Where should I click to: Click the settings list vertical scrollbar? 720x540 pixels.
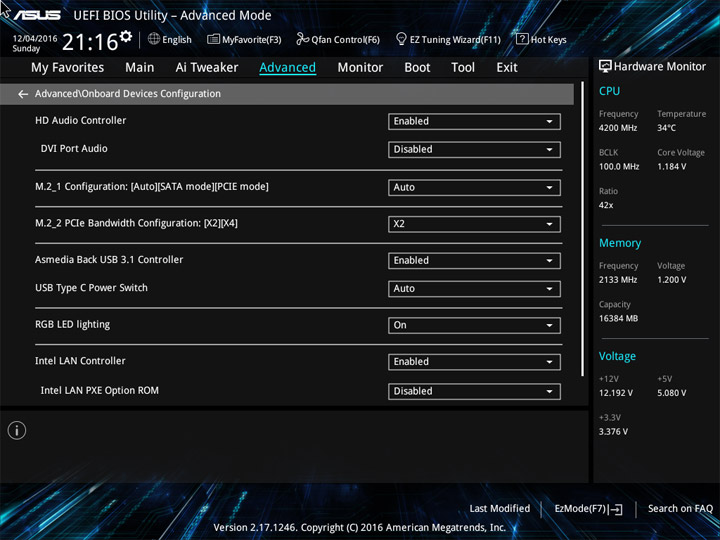point(583,230)
